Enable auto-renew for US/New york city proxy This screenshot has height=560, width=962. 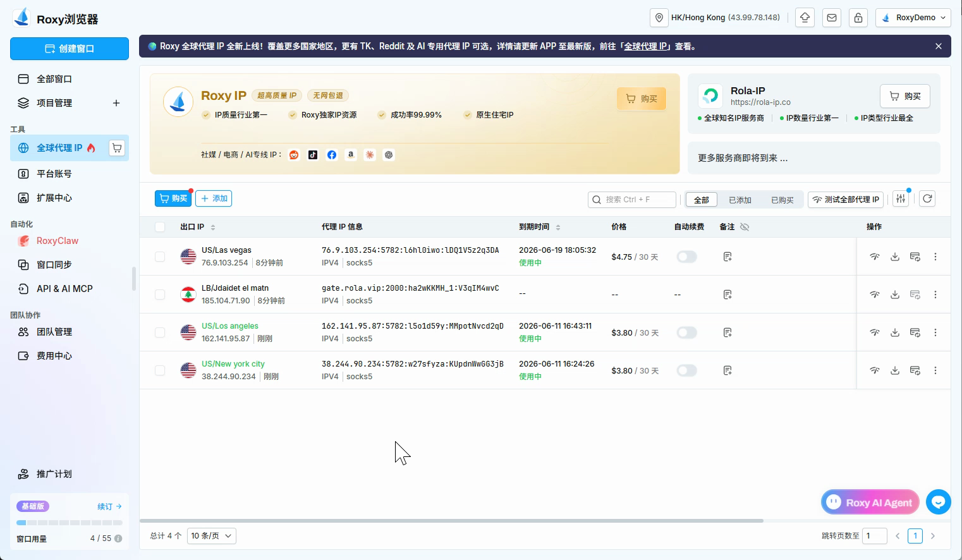point(686,370)
